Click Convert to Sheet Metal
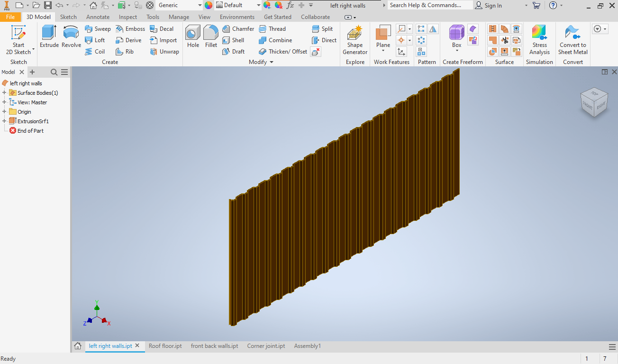Screen dimensions: 618x364 [x=573, y=40]
